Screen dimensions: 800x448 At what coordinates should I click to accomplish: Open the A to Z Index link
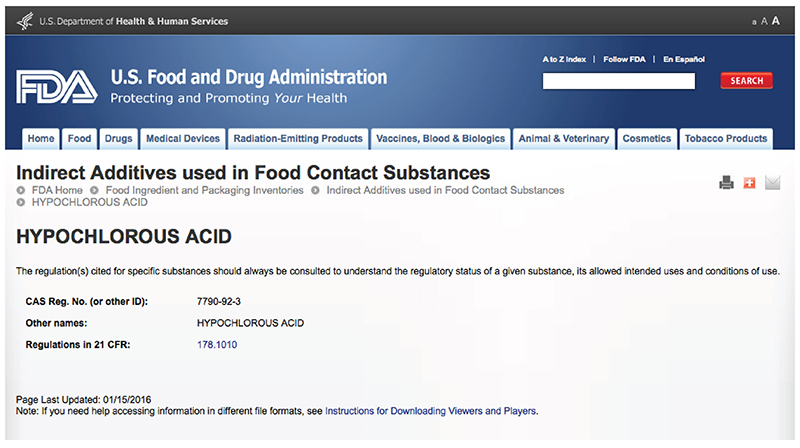coord(564,59)
